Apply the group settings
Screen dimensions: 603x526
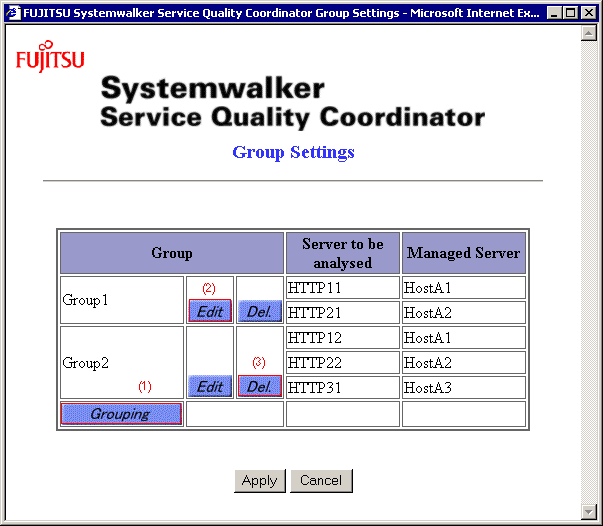point(260,481)
